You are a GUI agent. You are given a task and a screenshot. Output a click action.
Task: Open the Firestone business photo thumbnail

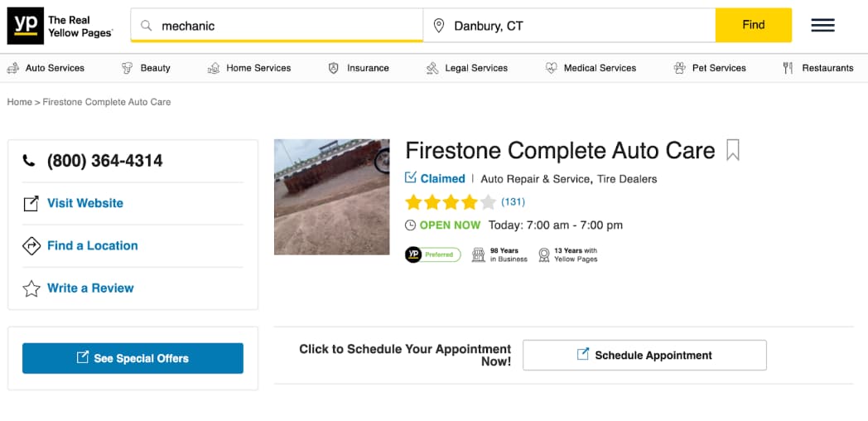click(332, 196)
